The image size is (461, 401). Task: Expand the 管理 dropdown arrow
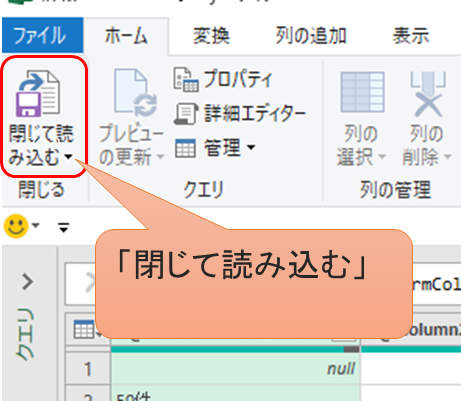tap(251, 147)
